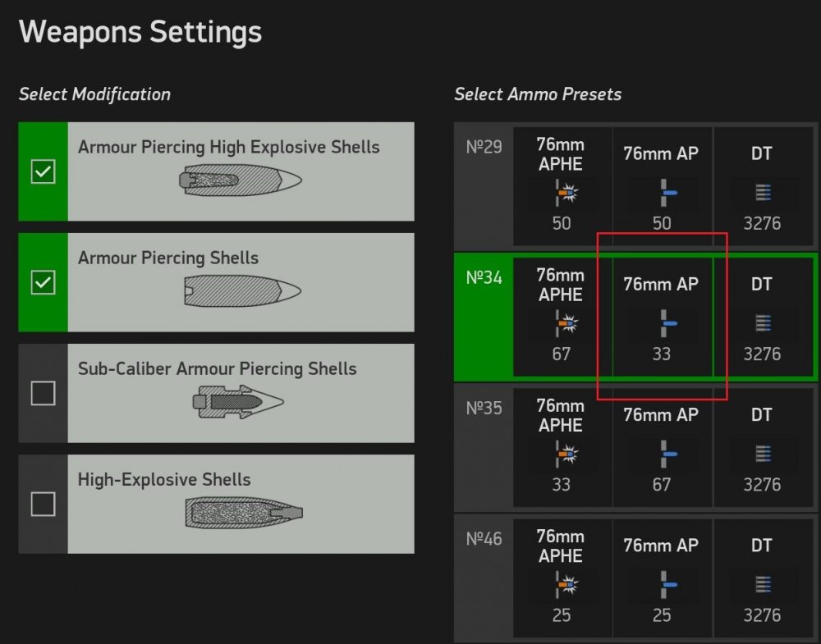Click the 76mm APHE cell with 67 rounds
Screen dimensions: 821x644
(x=562, y=317)
